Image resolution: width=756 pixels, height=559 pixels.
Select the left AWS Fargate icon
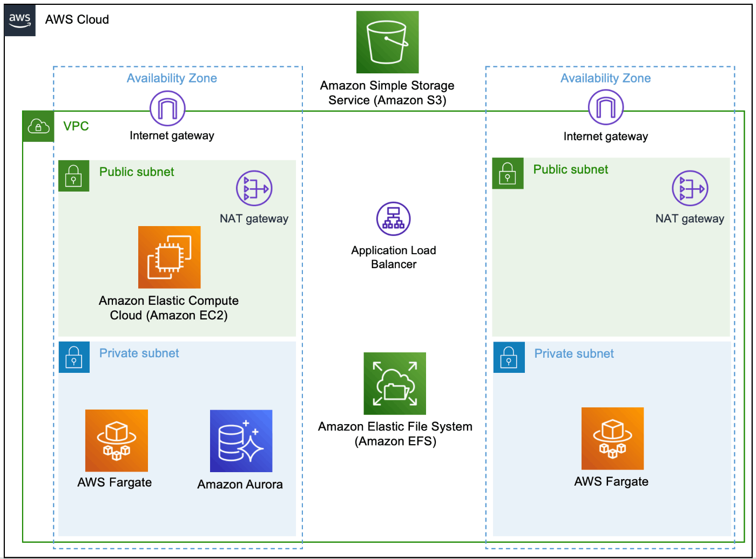pyautogui.click(x=117, y=441)
